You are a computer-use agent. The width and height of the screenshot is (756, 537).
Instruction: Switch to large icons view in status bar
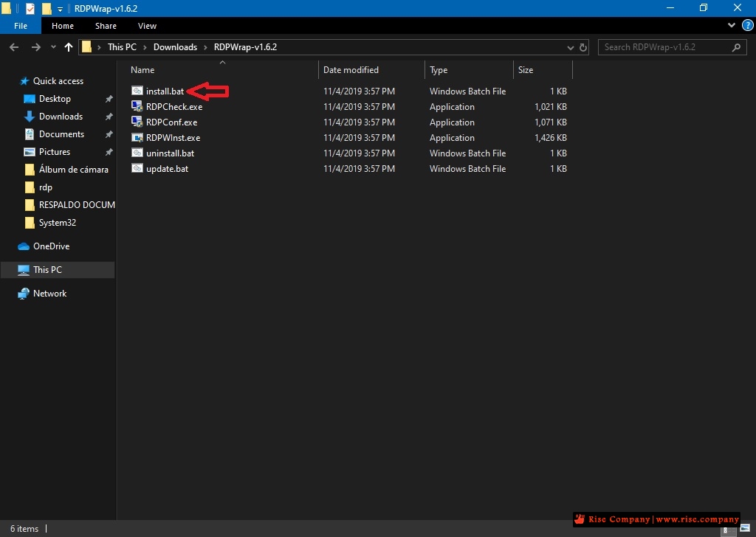(x=745, y=529)
